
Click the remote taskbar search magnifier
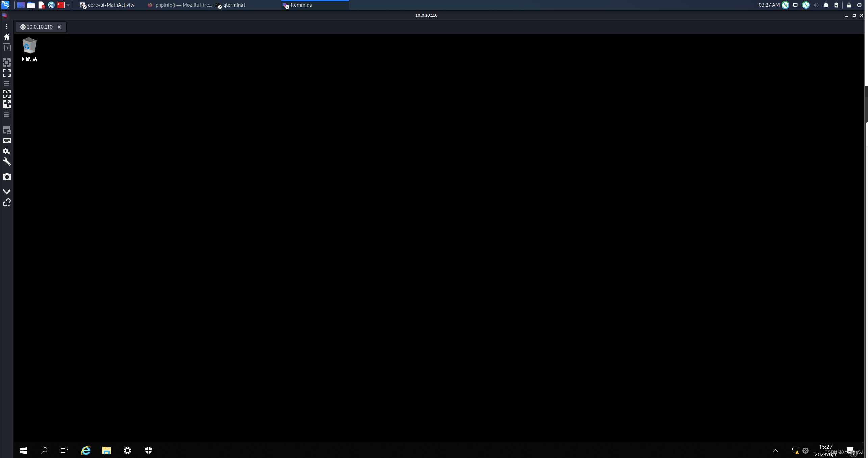(x=44, y=450)
